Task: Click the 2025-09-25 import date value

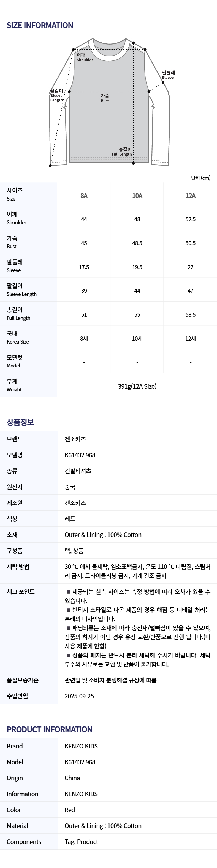Action: (x=79, y=696)
